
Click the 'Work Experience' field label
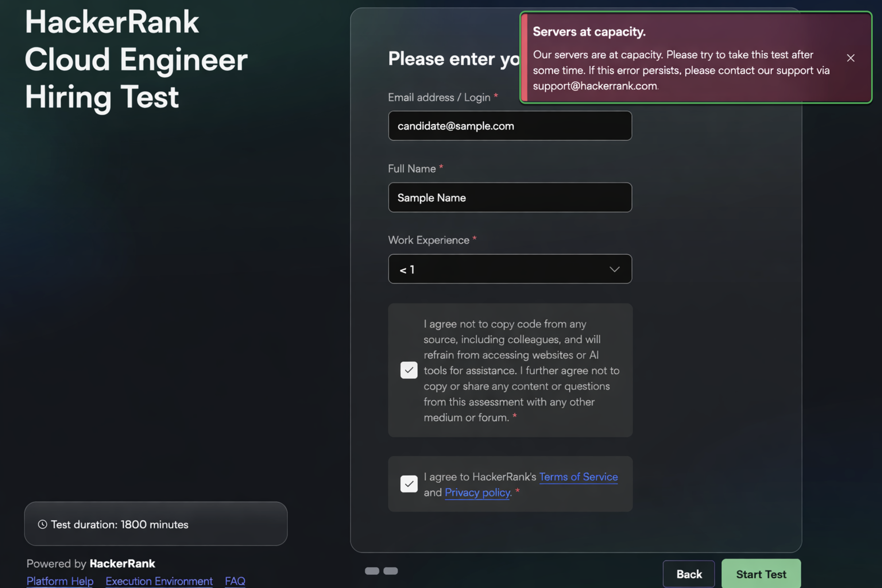click(x=429, y=240)
